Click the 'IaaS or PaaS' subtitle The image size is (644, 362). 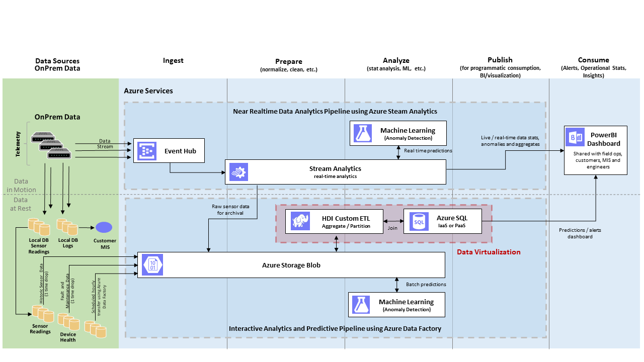click(x=452, y=226)
